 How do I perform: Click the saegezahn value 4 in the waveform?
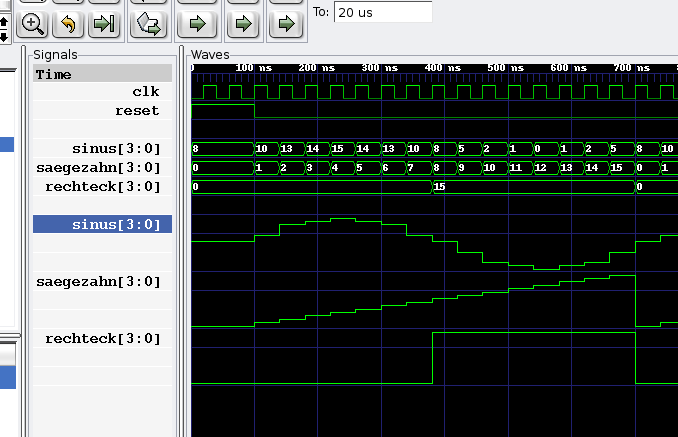point(335,168)
